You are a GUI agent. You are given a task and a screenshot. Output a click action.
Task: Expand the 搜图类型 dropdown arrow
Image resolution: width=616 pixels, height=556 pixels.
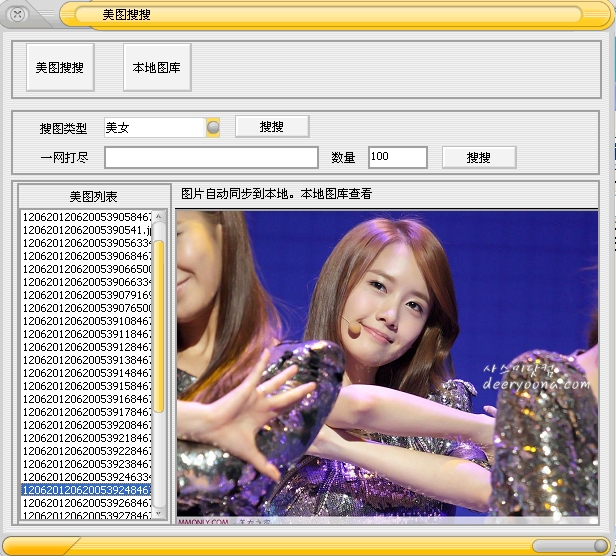click(213, 127)
